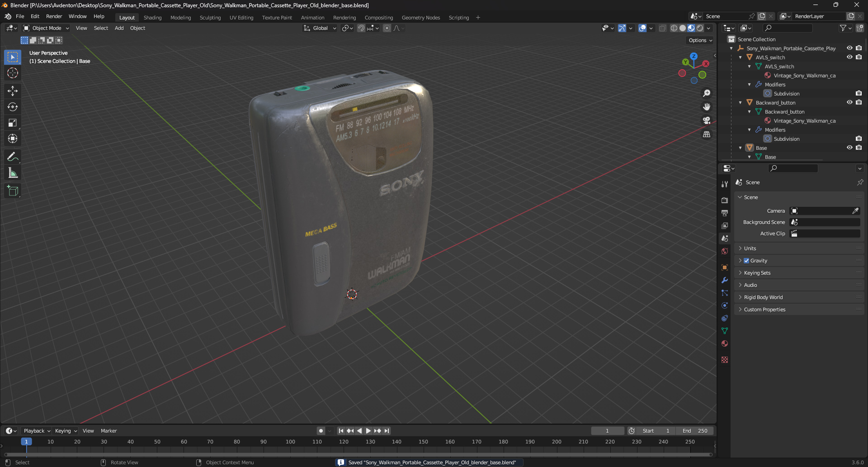This screenshot has width=868, height=467.
Task: Select the Scale tool
Action: [x=13, y=123]
